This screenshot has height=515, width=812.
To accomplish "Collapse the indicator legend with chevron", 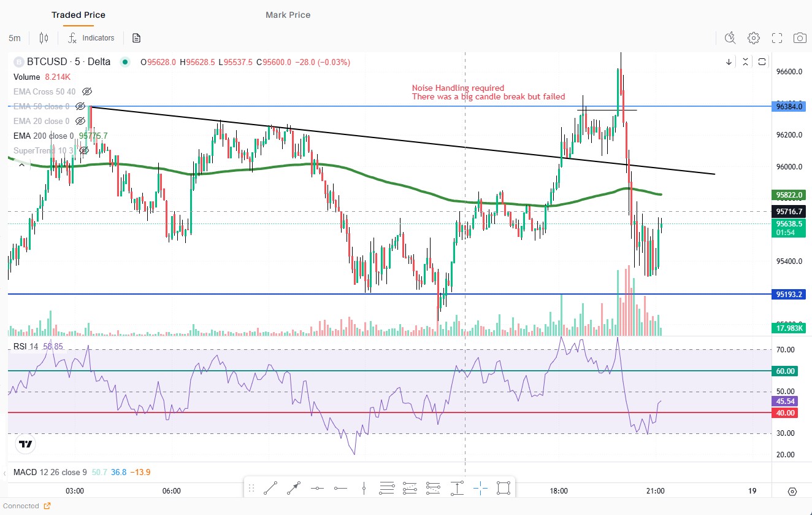I will pyautogui.click(x=22, y=165).
